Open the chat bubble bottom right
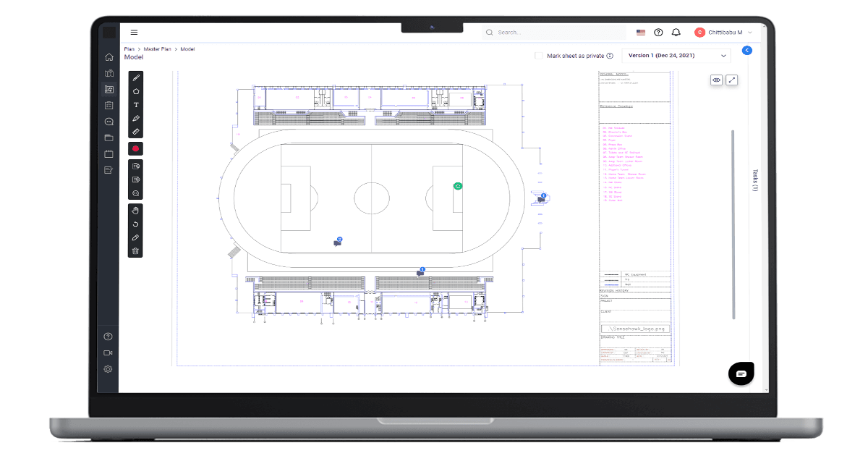The width and height of the screenshot is (868, 456). click(741, 373)
